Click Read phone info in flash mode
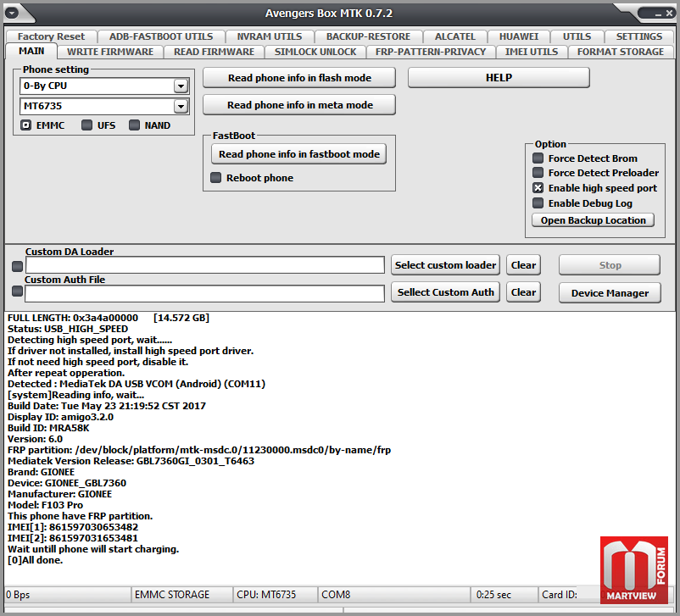The image size is (680, 616). [x=299, y=78]
